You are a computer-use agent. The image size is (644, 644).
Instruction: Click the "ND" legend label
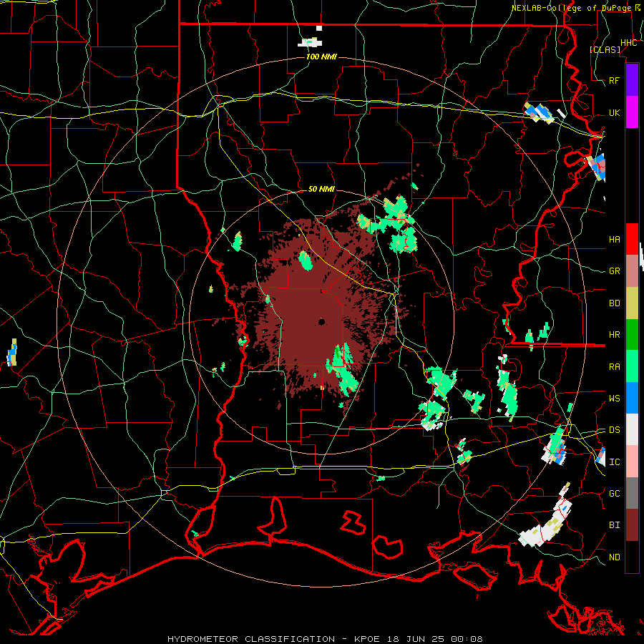(x=615, y=557)
